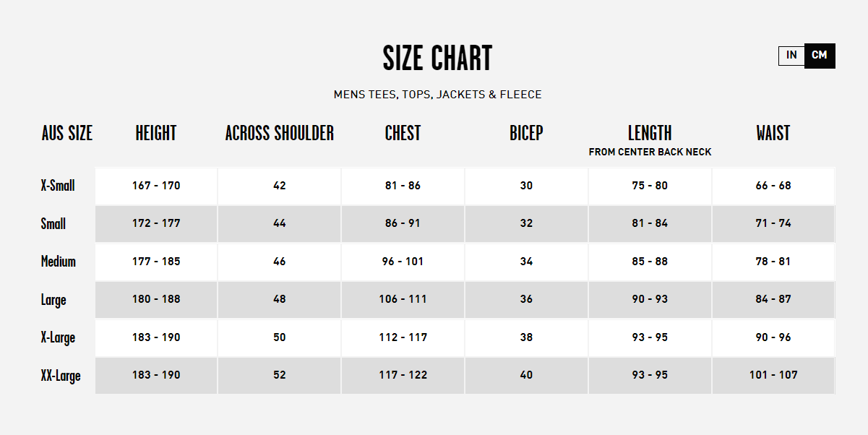The image size is (868, 435).
Task: Click the Large height cell 180 - 188
Action: point(156,299)
